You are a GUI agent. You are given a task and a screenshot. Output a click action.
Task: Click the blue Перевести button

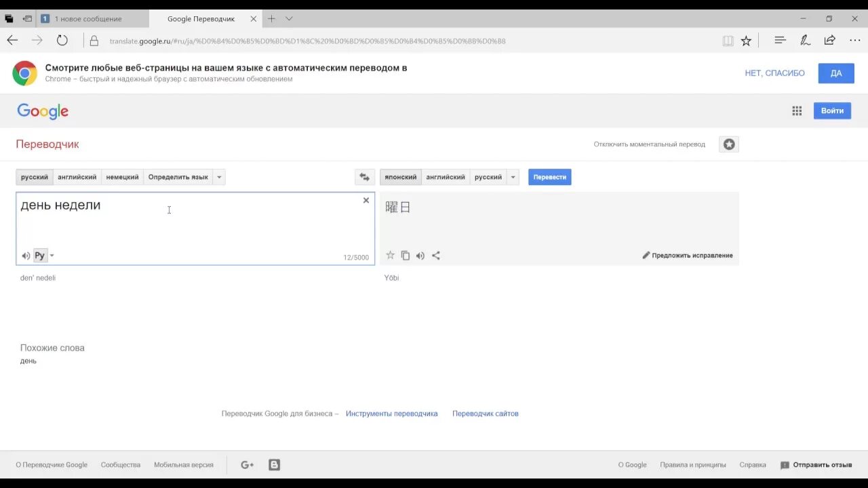[x=550, y=177]
